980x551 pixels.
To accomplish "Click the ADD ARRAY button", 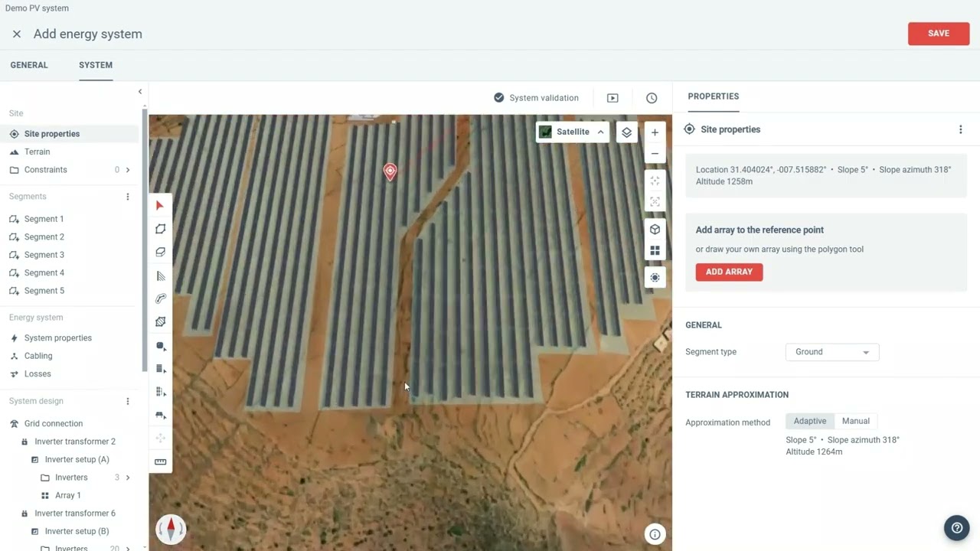I will point(729,272).
